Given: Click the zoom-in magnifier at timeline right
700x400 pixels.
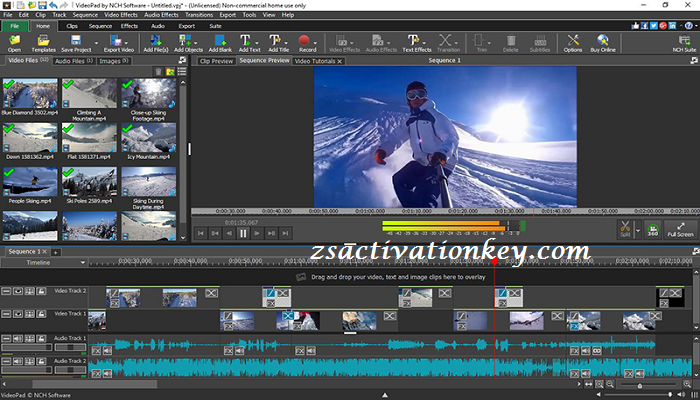Looking at the screenshot, I should 687,384.
